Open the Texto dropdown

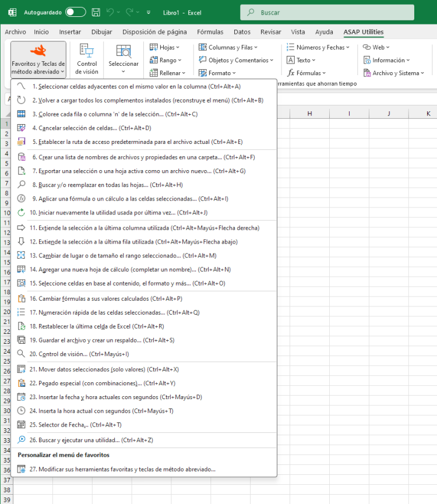(x=301, y=60)
